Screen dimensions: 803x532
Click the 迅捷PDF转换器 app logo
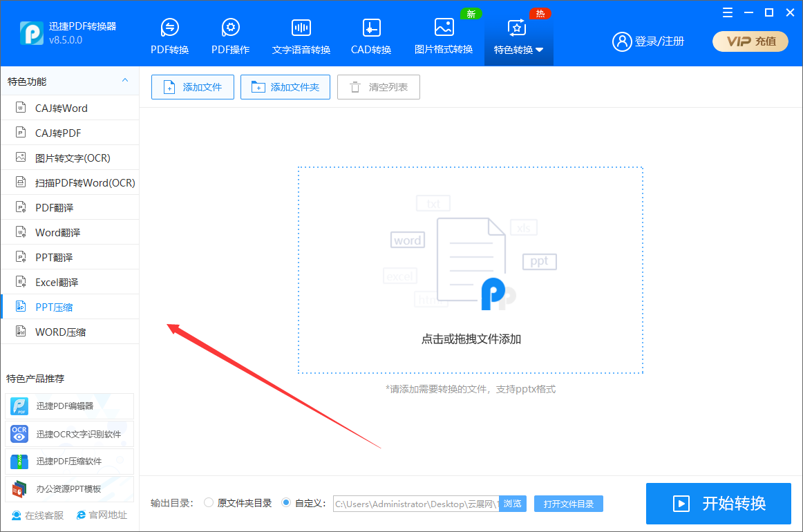point(31,33)
